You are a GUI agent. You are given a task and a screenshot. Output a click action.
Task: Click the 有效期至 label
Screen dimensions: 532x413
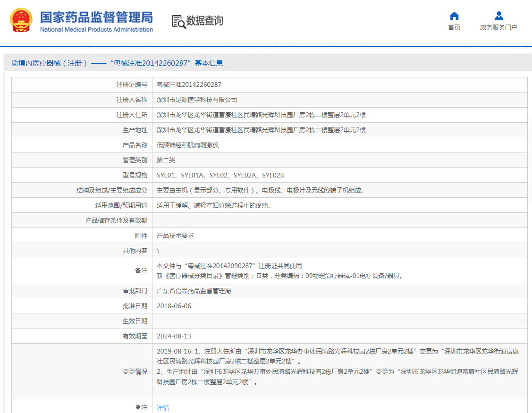point(135,336)
